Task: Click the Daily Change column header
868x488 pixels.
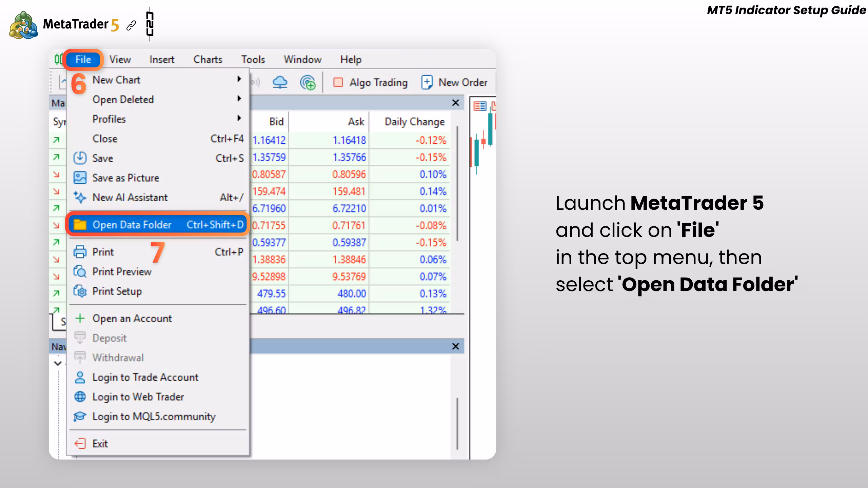Action: (x=414, y=122)
